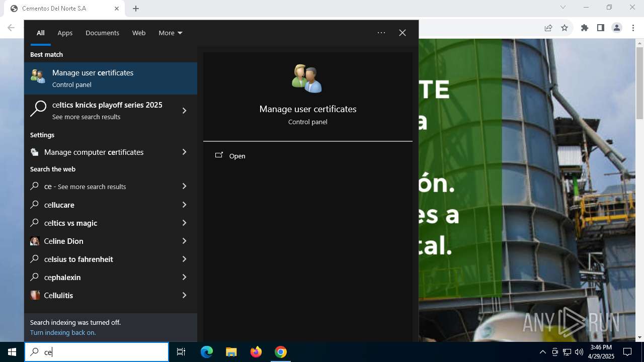Expand celtics knicks playoff series arrow
This screenshot has height=362, width=644.
184,111
